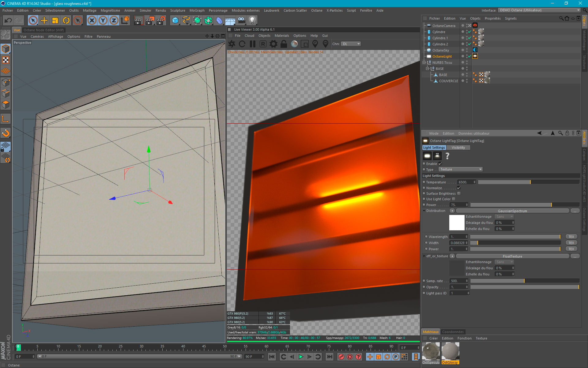Viewport: 588px width, 368px height.
Task: Click the Samp. rate input field
Action: pos(458,281)
